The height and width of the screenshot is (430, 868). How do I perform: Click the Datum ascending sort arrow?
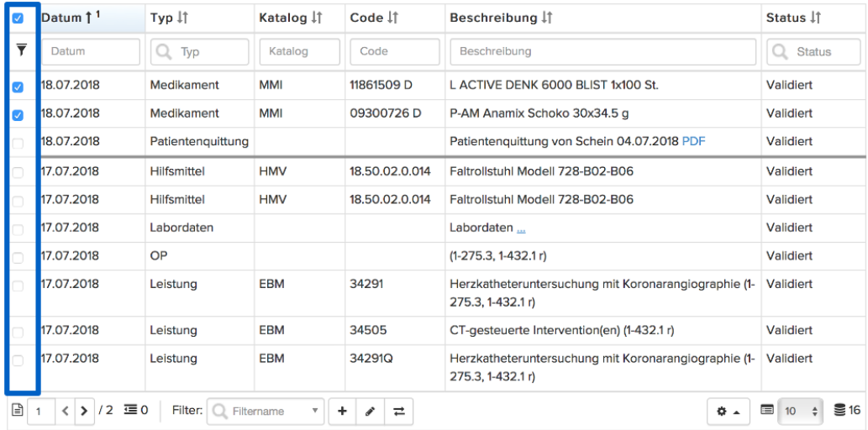point(88,18)
